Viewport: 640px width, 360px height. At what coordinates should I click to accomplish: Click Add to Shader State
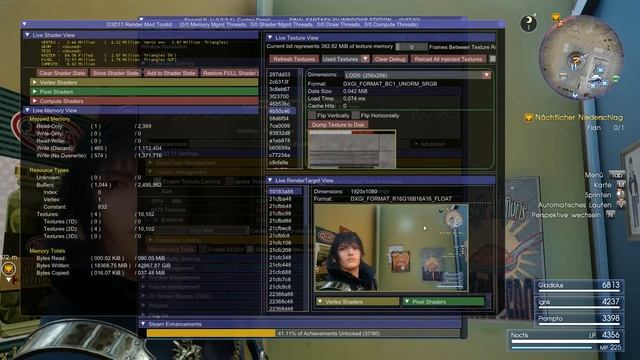coord(171,73)
